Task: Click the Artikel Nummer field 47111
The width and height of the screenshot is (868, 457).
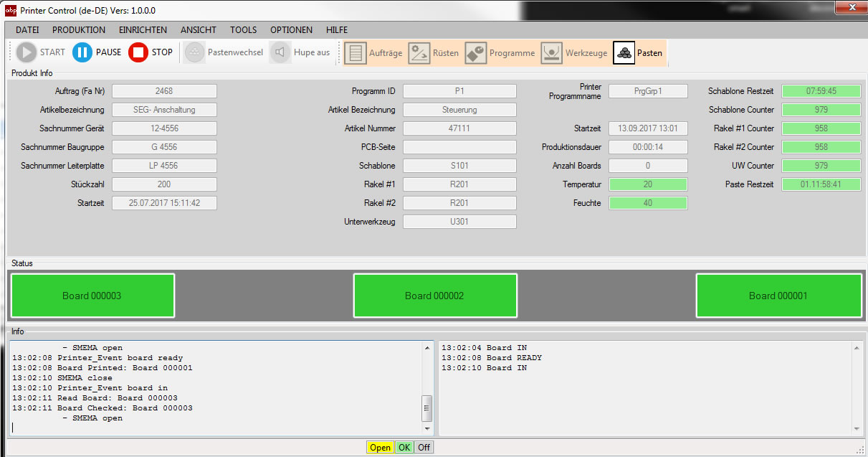Action: point(459,128)
